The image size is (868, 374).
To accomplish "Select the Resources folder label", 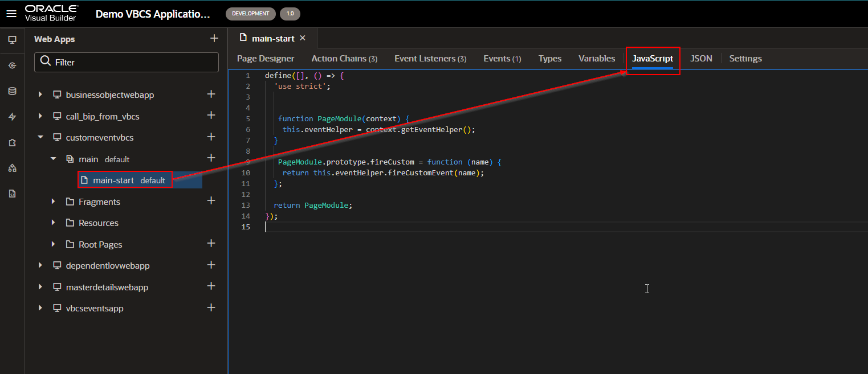I will [x=99, y=223].
